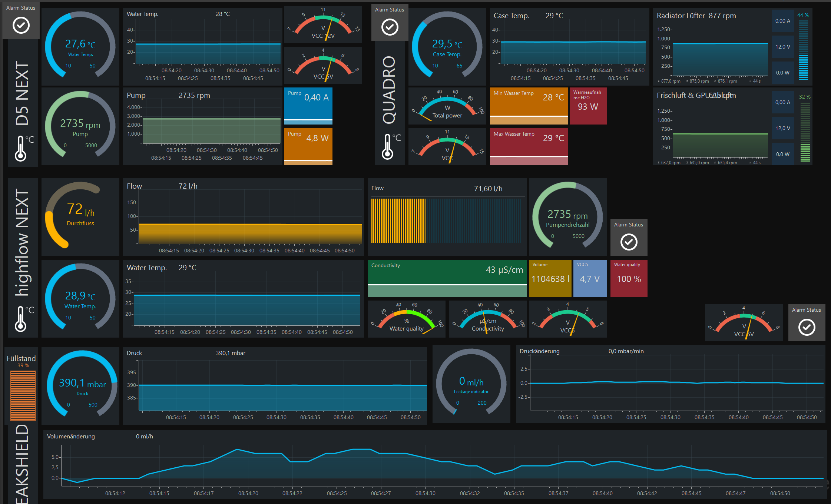Select the Pump 4,8 W tile
The image size is (831, 504).
coord(308,146)
